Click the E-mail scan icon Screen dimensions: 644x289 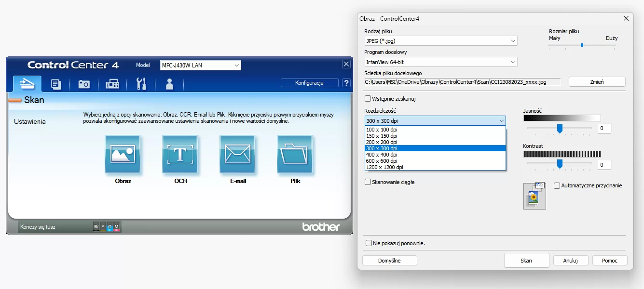[238, 154]
